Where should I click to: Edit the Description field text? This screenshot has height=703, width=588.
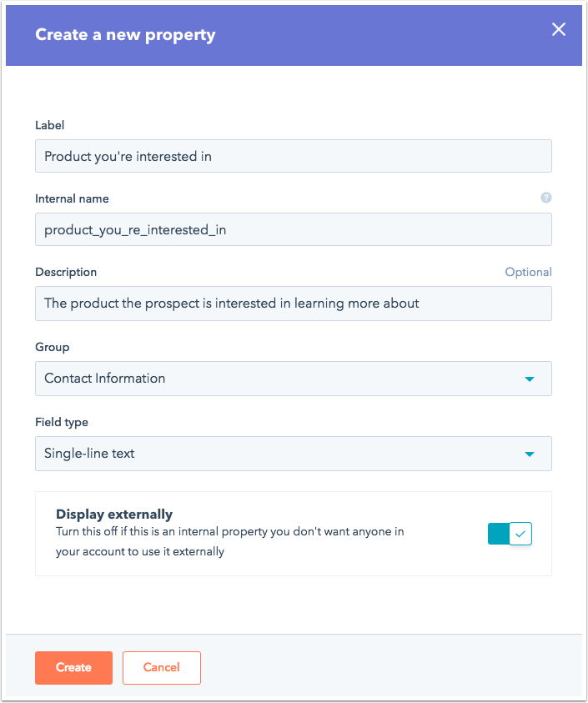(294, 304)
